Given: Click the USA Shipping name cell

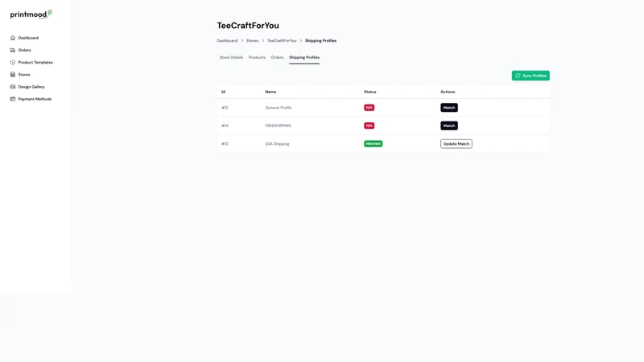Looking at the screenshot, I should (x=277, y=144).
